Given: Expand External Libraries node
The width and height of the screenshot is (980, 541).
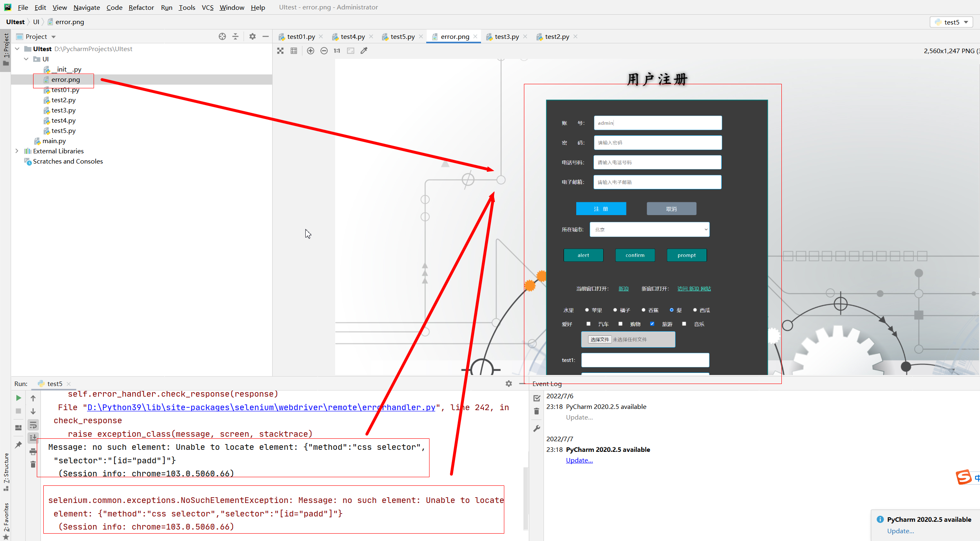Looking at the screenshot, I should pos(17,151).
